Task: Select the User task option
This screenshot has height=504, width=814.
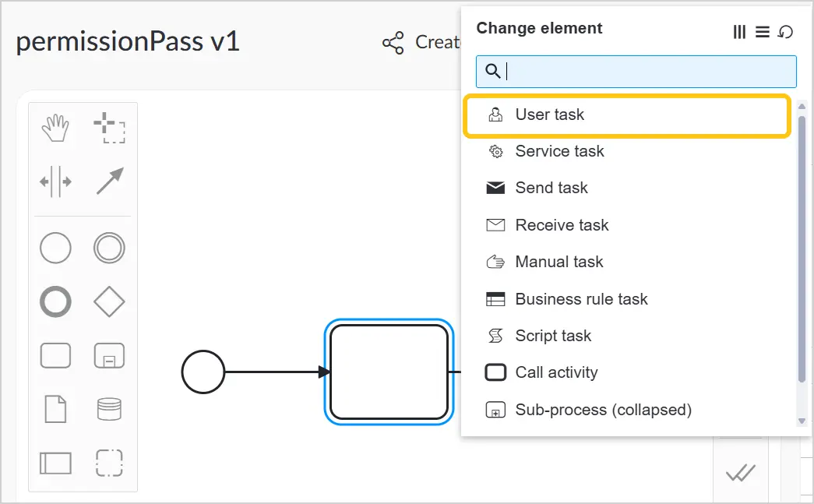Action: [x=627, y=115]
